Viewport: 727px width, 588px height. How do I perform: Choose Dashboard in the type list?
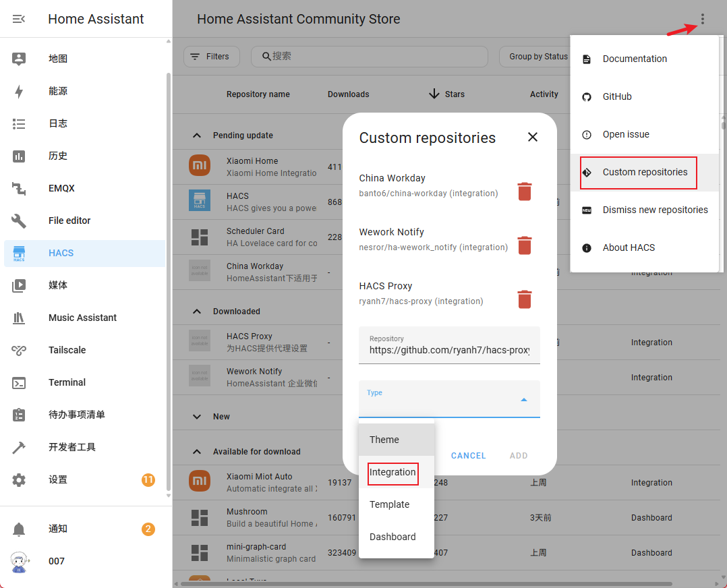click(392, 537)
